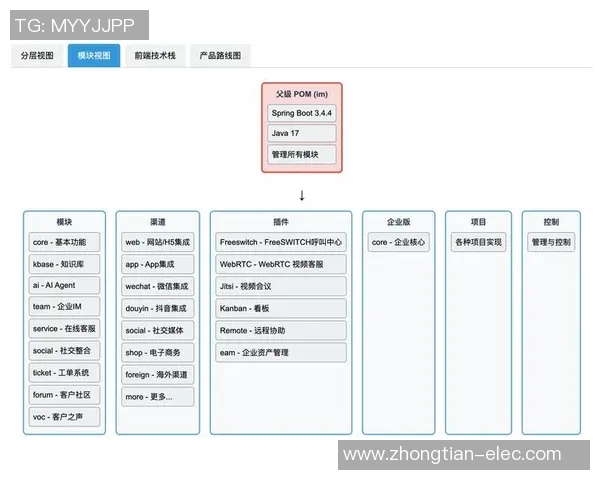The height and width of the screenshot is (480, 600).
Task: Click the 渠道 column heading
Action: click(158, 222)
